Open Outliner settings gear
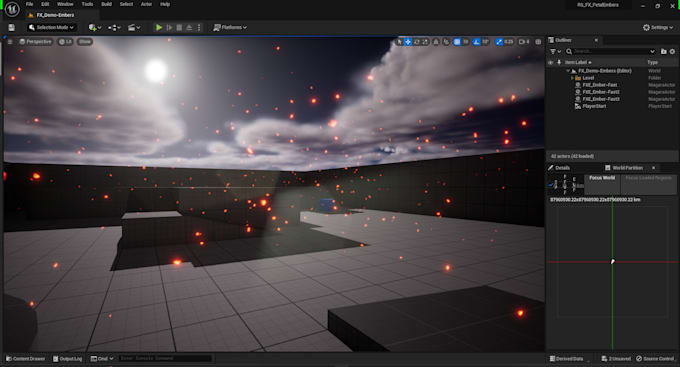The width and height of the screenshot is (680, 367). coord(672,51)
